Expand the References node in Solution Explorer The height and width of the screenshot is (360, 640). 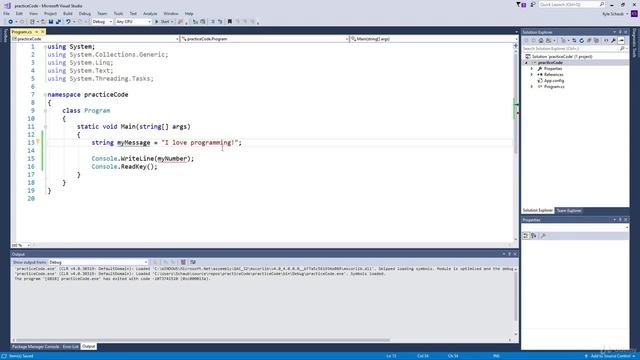pos(532,75)
